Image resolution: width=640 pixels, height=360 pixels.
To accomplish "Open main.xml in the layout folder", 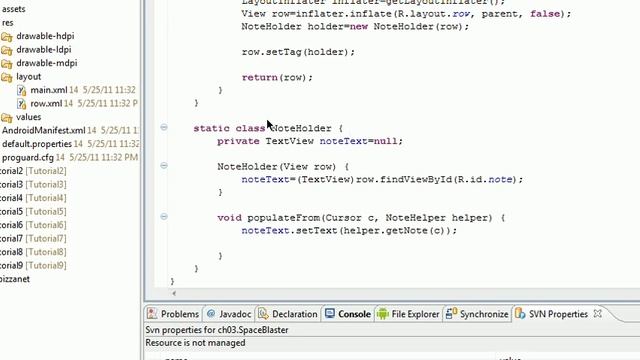I will point(49,90).
